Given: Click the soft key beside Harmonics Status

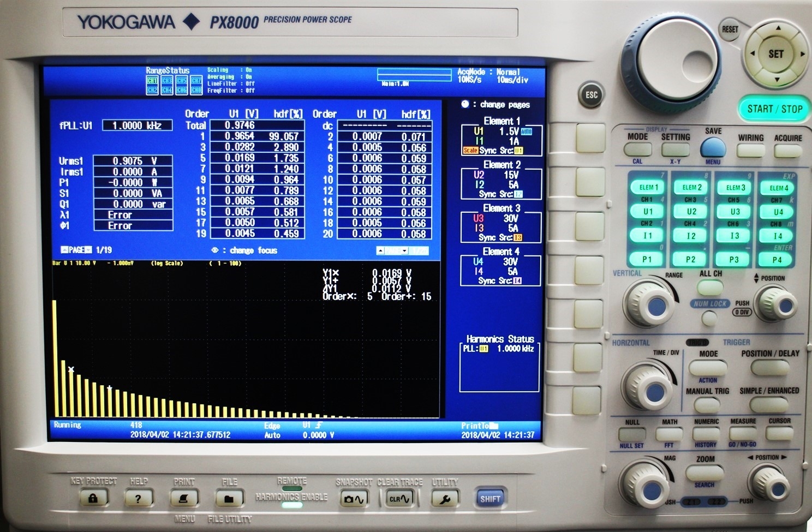Looking at the screenshot, I should (588, 358).
